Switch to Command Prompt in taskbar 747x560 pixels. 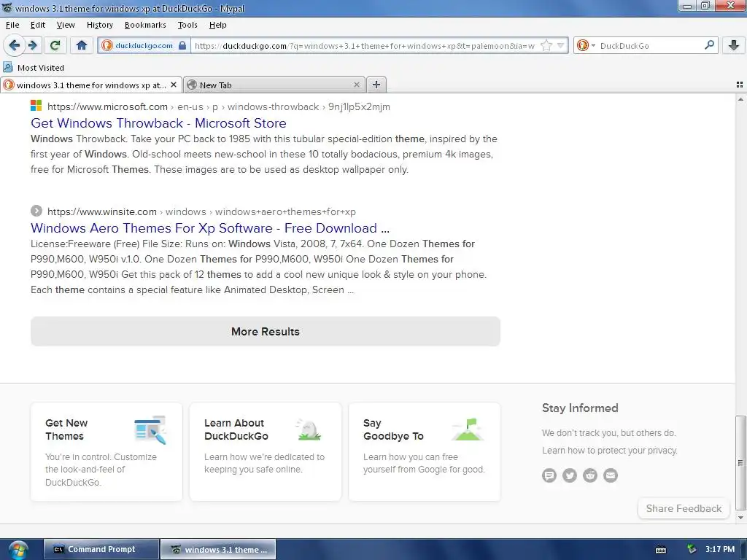pyautogui.click(x=101, y=549)
